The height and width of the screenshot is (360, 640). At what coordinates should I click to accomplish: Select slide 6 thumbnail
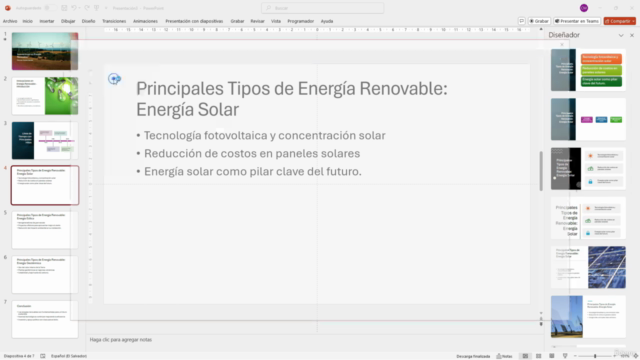[x=45, y=274]
